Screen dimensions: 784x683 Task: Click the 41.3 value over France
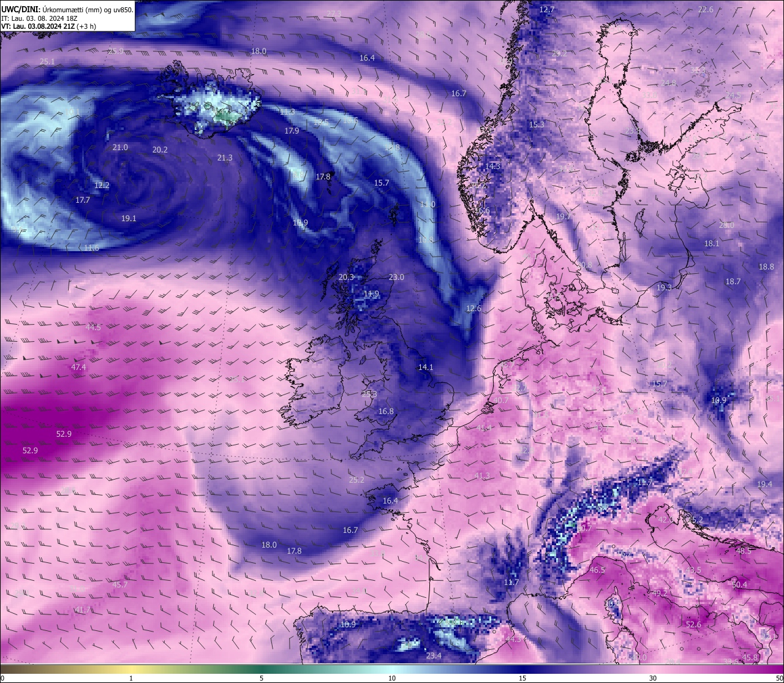(x=482, y=476)
